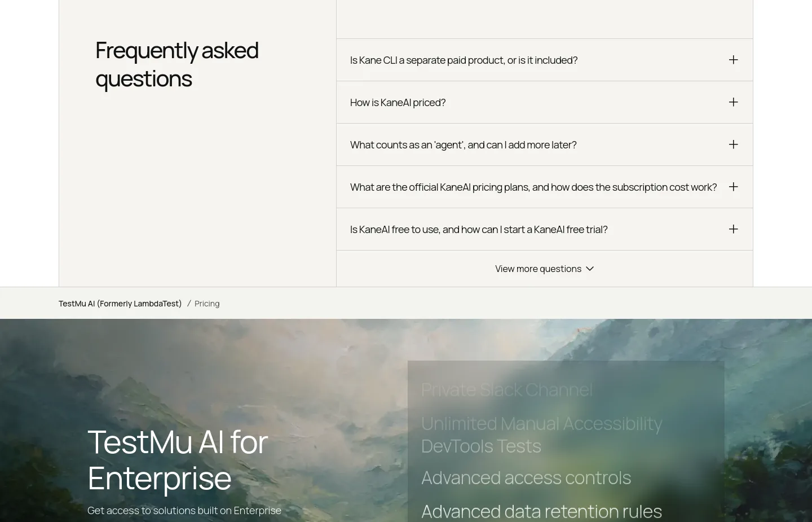Click 'Frequently asked questions' heading
812x522 pixels.
coord(177,64)
